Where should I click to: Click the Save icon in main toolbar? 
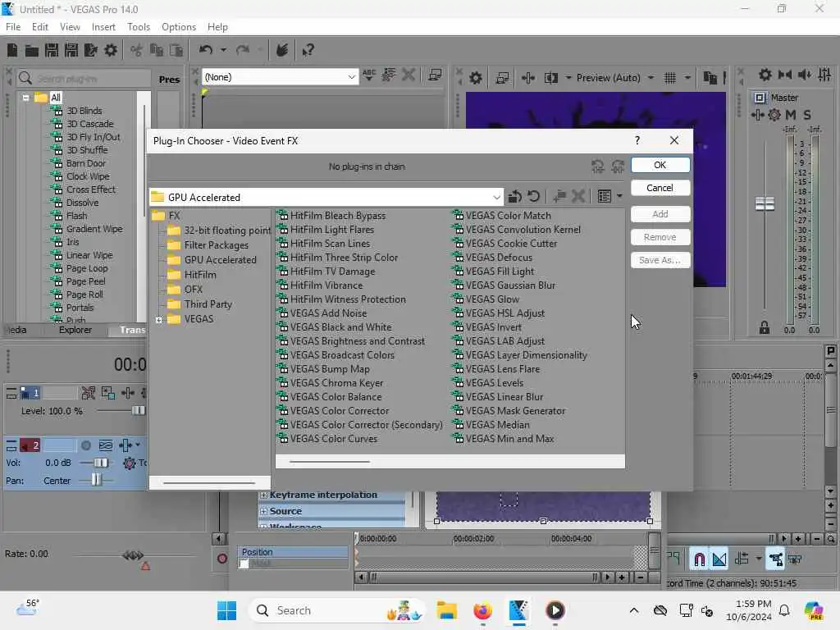tap(52, 50)
